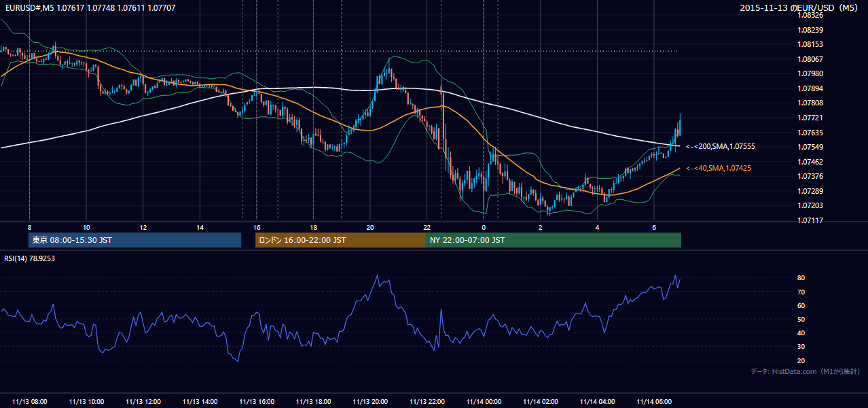The width and height of the screenshot is (868, 408).
Task: Click price level 1.07203 on the axis
Action: point(812,205)
